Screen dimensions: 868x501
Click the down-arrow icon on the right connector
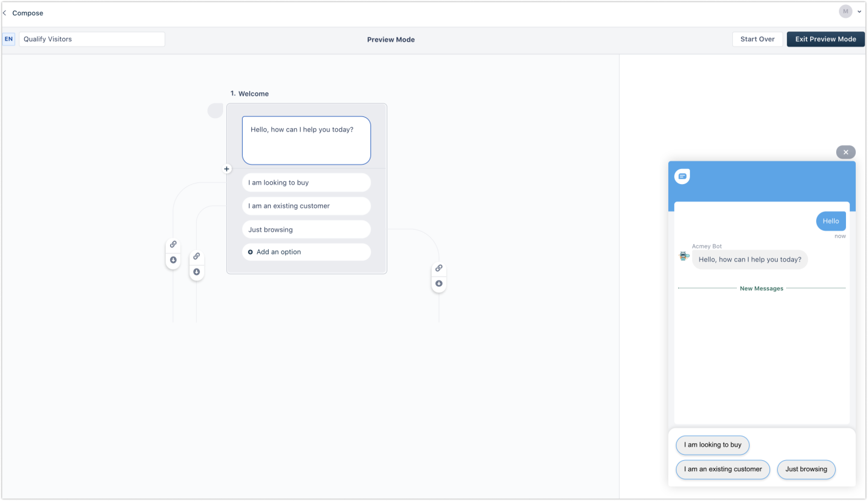click(439, 284)
